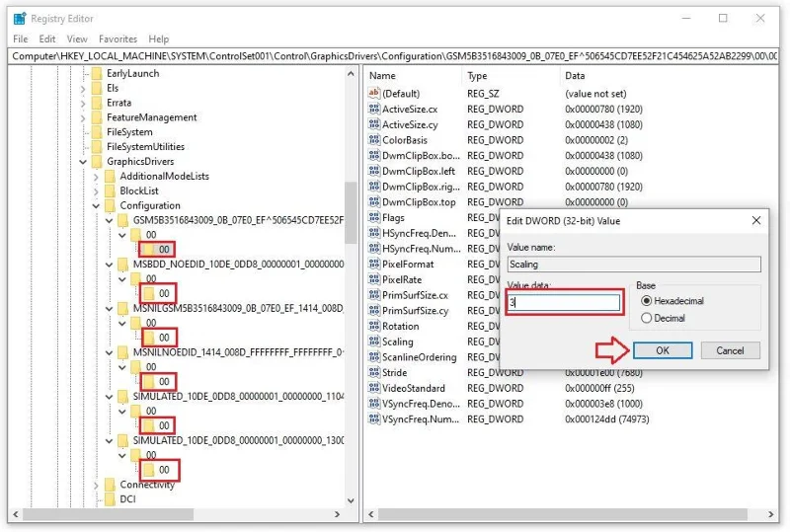Collapse the GSM5B3516843009 key node
The width and height of the screenshot is (790, 532).
click(110, 221)
